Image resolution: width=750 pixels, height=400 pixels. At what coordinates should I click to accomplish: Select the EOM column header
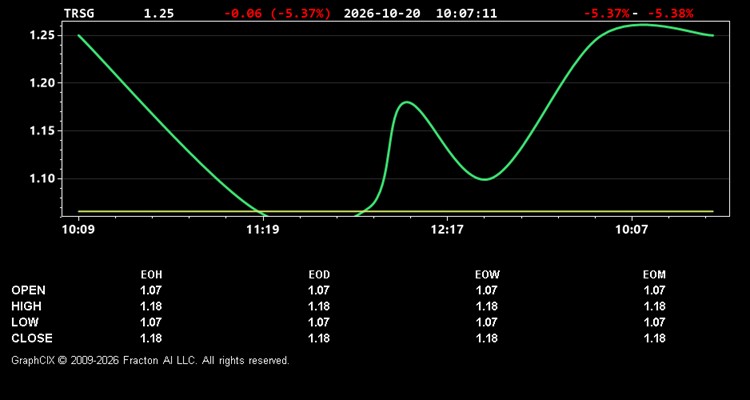tap(654, 275)
